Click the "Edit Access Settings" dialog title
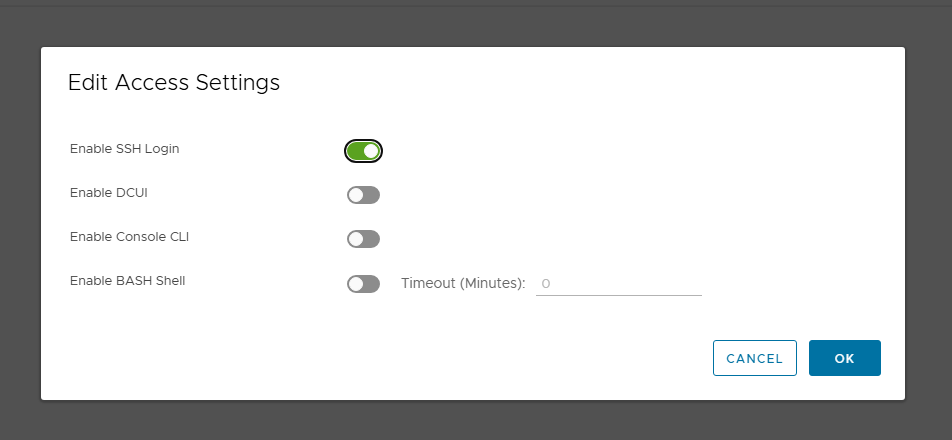This screenshot has height=440, width=952. click(x=173, y=83)
